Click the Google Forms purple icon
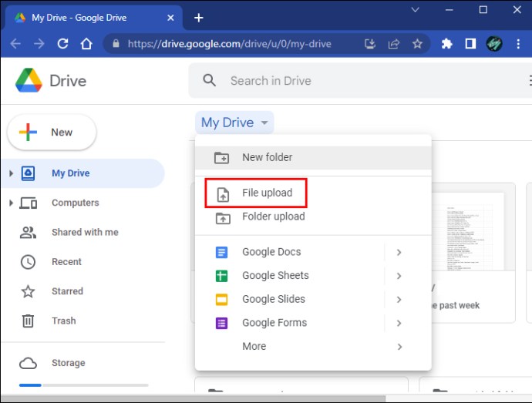532x403 pixels. tap(222, 323)
